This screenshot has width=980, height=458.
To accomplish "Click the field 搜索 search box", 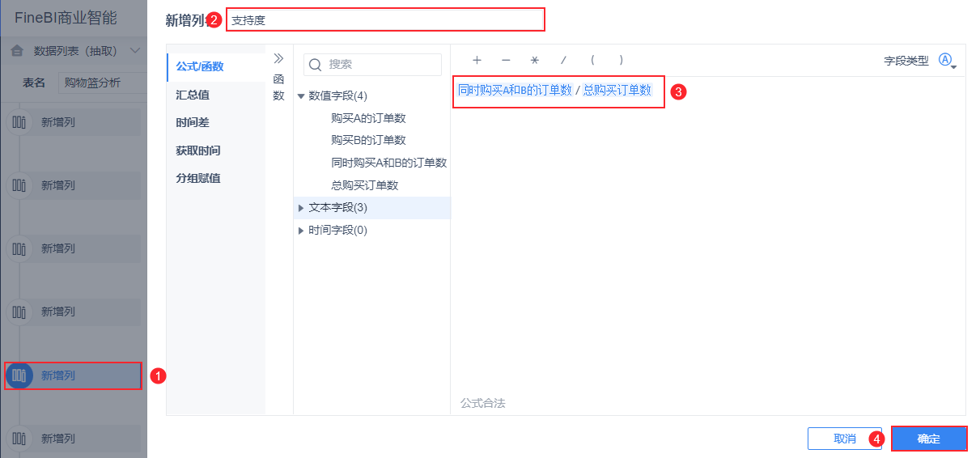I will tap(372, 65).
